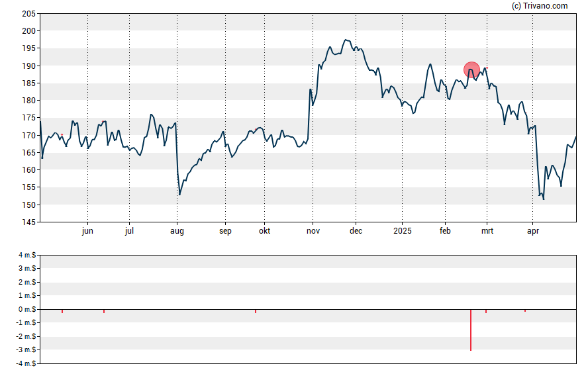588x374 pixels.
Task: Click the 'jul' x-axis label
Action: tap(129, 231)
